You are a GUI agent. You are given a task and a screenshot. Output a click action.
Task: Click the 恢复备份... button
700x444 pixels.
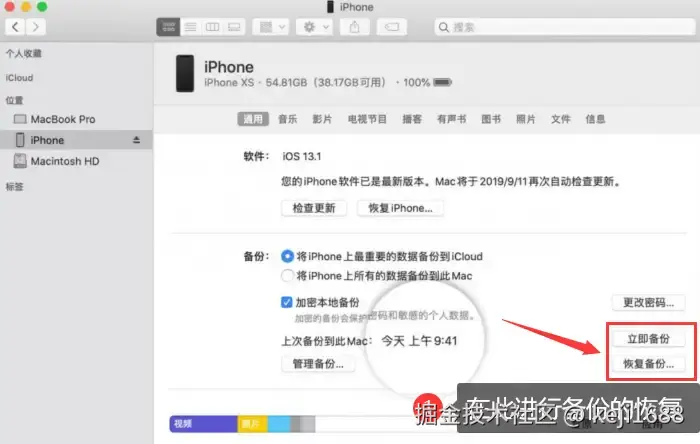coord(648,364)
